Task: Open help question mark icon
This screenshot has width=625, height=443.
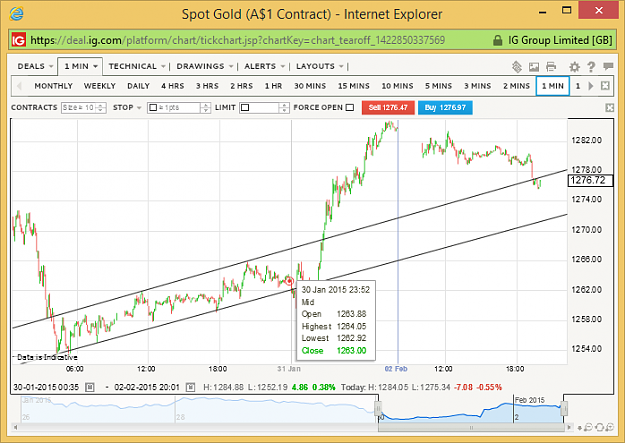Action: coord(591,67)
